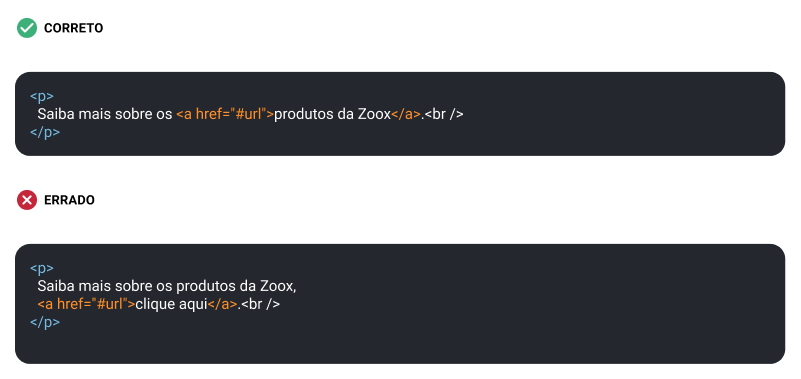Click the green checkmark icon
The width and height of the screenshot is (801, 379).
pos(27,28)
